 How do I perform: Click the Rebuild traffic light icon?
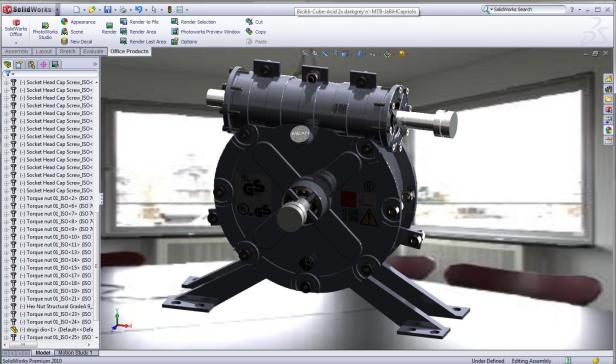point(170,9)
